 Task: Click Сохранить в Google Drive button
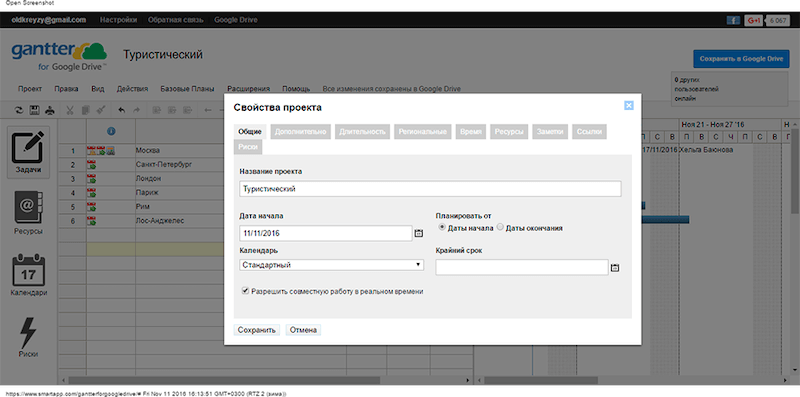coord(741,59)
